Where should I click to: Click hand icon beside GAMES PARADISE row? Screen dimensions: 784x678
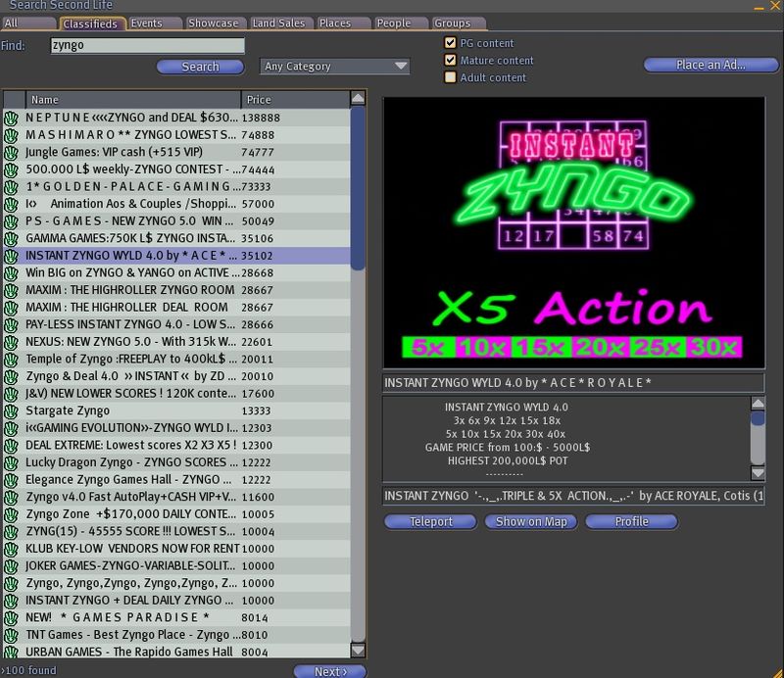pos(11,618)
